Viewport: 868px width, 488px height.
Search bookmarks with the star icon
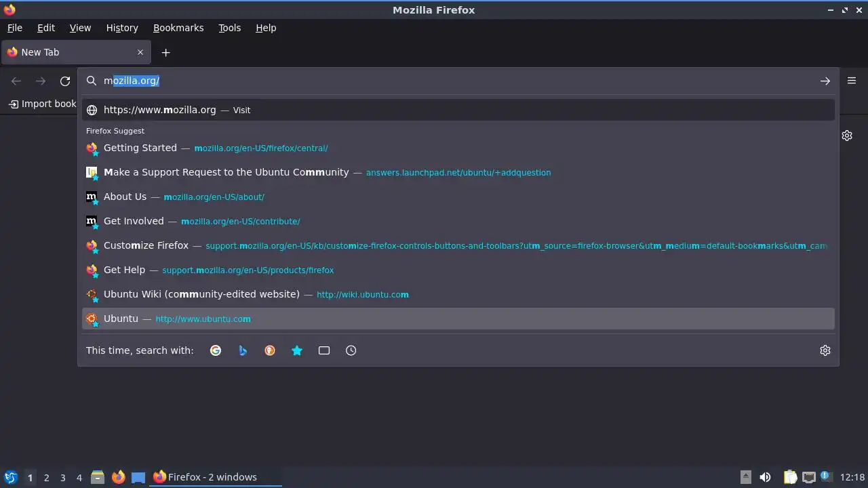coord(297,350)
